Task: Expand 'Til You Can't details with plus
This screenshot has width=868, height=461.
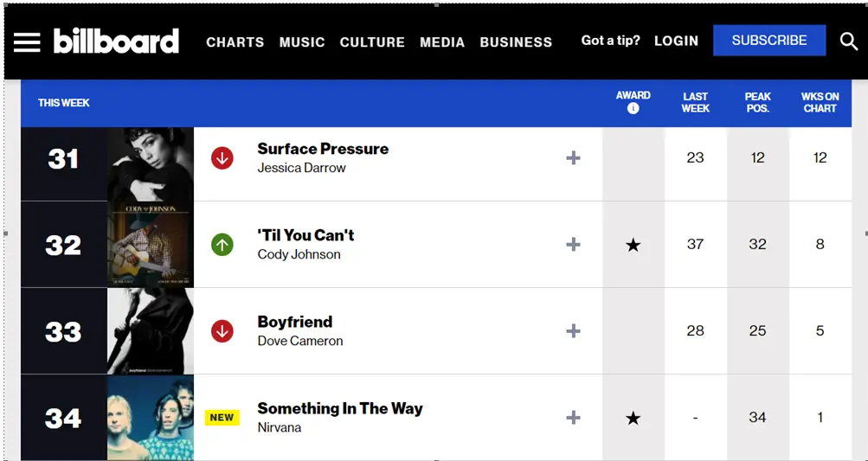Action: [573, 245]
